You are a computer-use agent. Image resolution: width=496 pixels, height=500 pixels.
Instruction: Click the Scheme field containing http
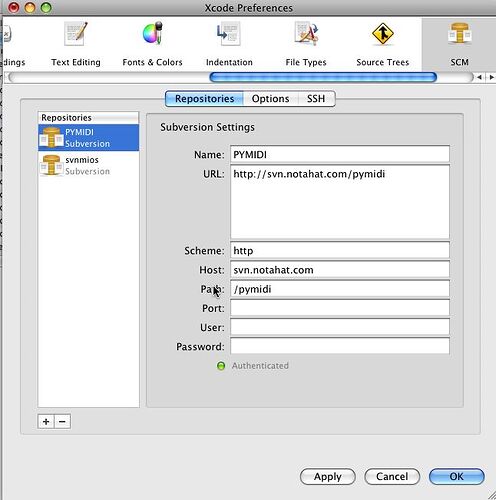[340, 250]
